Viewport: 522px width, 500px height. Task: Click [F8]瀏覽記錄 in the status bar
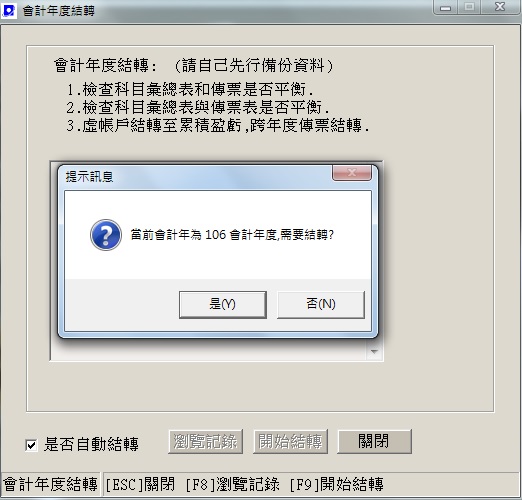(233, 485)
